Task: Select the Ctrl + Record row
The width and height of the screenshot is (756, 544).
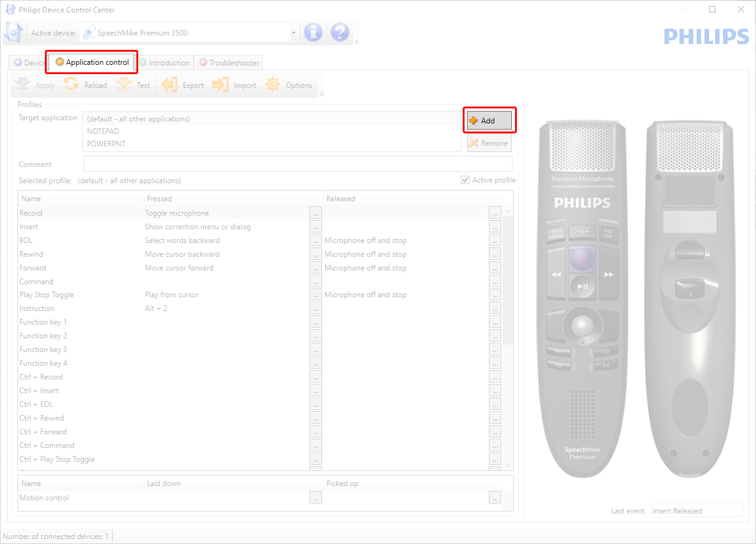Action: [260, 377]
